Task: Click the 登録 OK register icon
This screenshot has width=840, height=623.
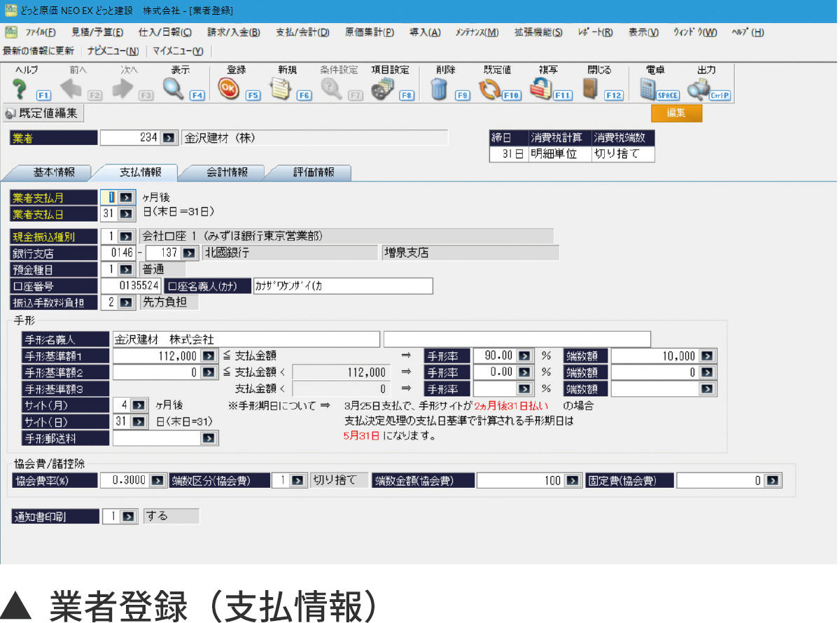Action: click(228, 89)
